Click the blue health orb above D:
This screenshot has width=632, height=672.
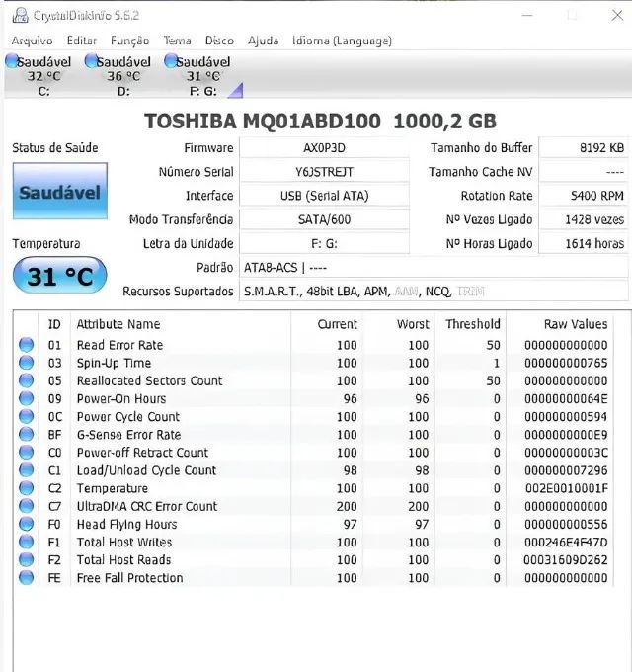tap(91, 61)
